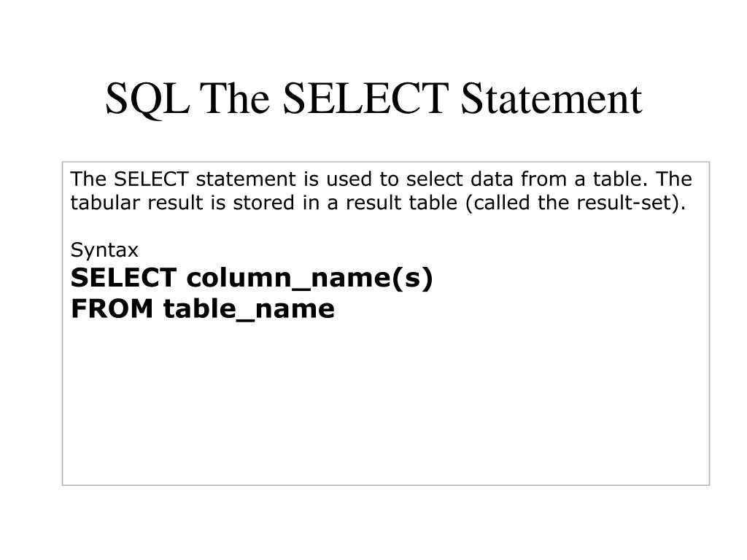Click the word SQL in title

[x=147, y=99]
